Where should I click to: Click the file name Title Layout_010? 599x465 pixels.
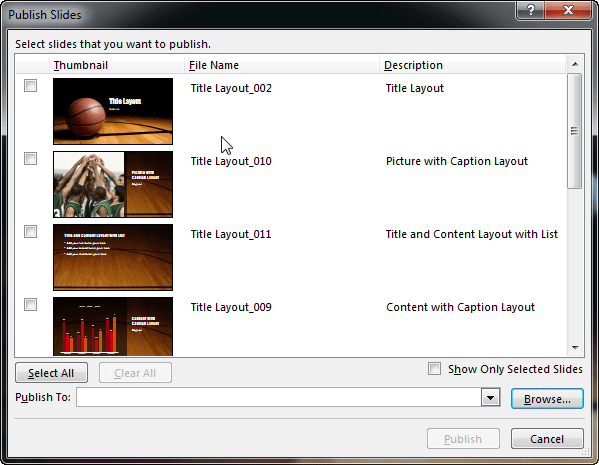(231, 161)
